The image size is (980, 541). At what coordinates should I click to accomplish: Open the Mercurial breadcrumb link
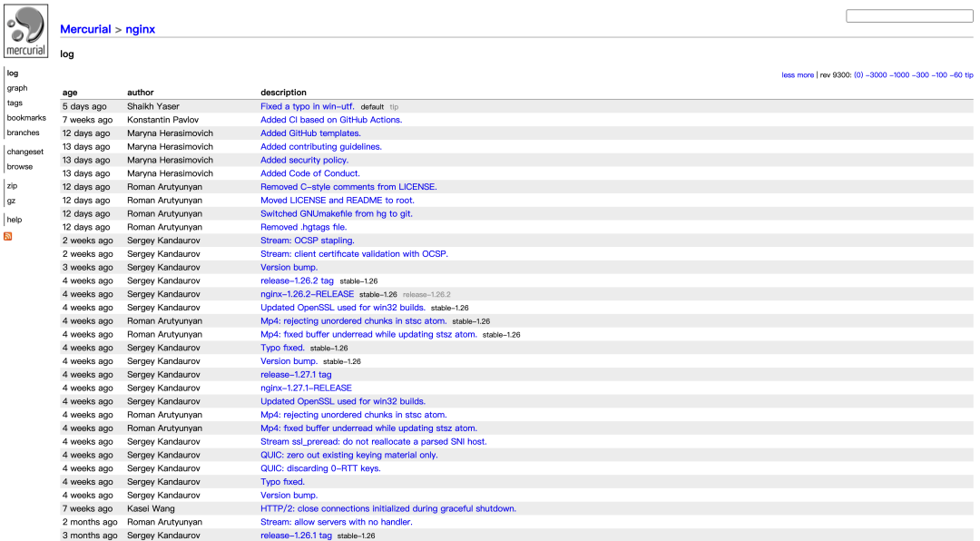(x=85, y=29)
